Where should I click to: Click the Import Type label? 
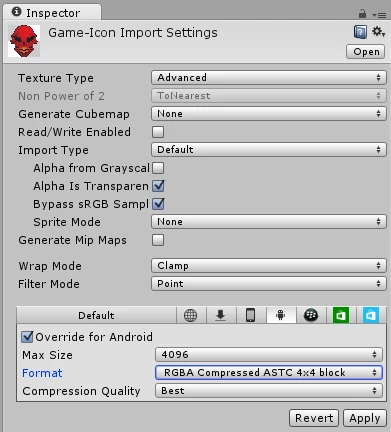53,150
